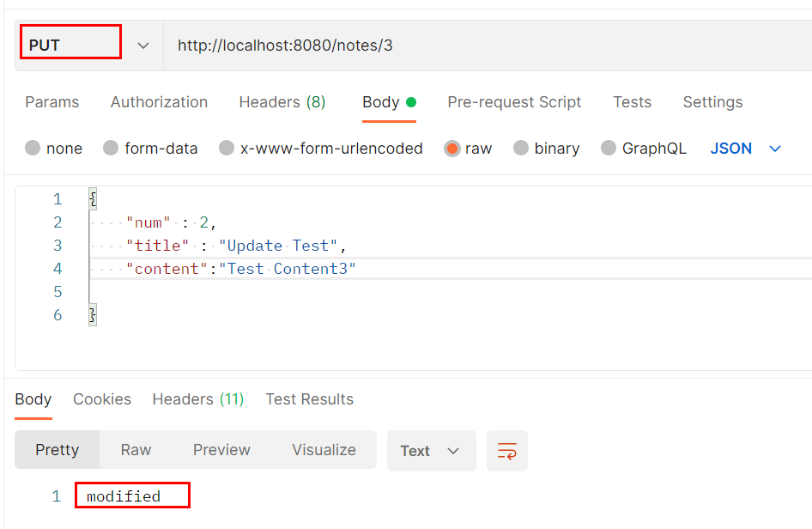Open the Settings tab
812x529 pixels.
pyautogui.click(x=712, y=102)
